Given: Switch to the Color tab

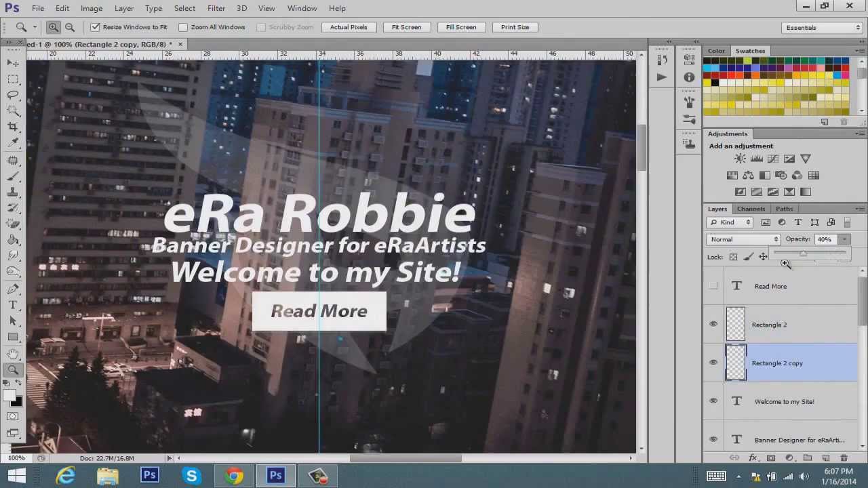Looking at the screenshot, I should coord(716,51).
